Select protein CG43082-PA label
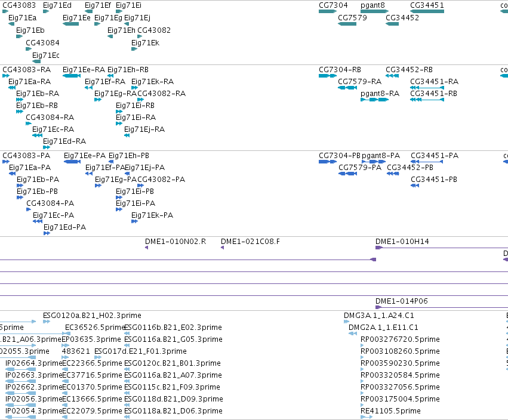 (x=161, y=180)
